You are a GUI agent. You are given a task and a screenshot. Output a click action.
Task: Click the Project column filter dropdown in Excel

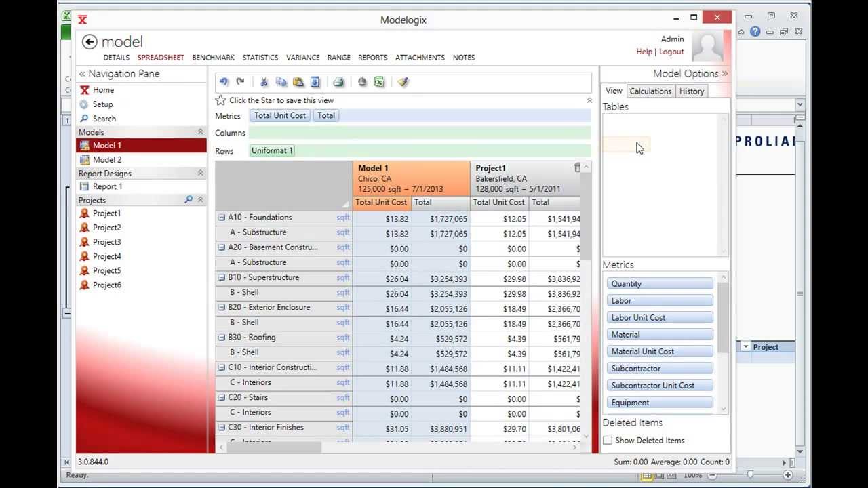(x=745, y=347)
